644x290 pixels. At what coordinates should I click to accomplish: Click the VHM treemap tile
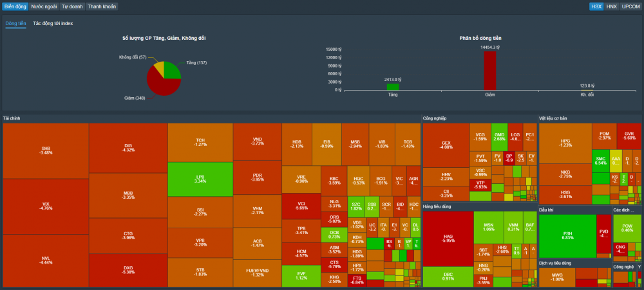[x=258, y=211]
